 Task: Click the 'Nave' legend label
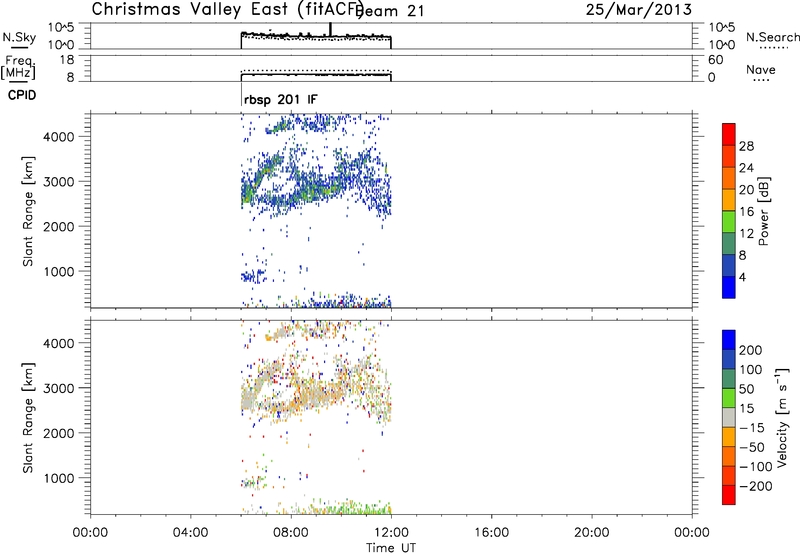pos(761,69)
